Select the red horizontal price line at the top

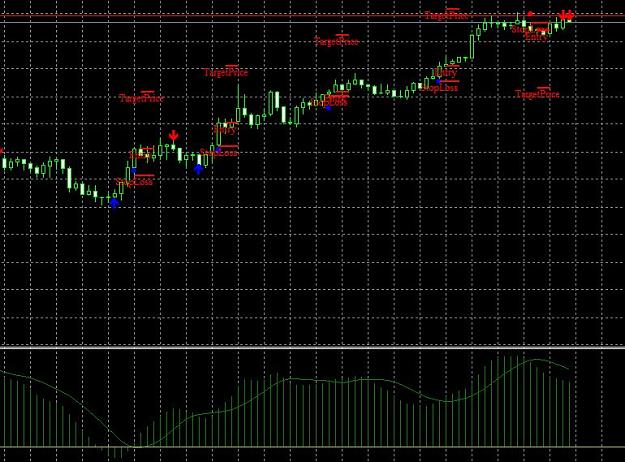312,16
